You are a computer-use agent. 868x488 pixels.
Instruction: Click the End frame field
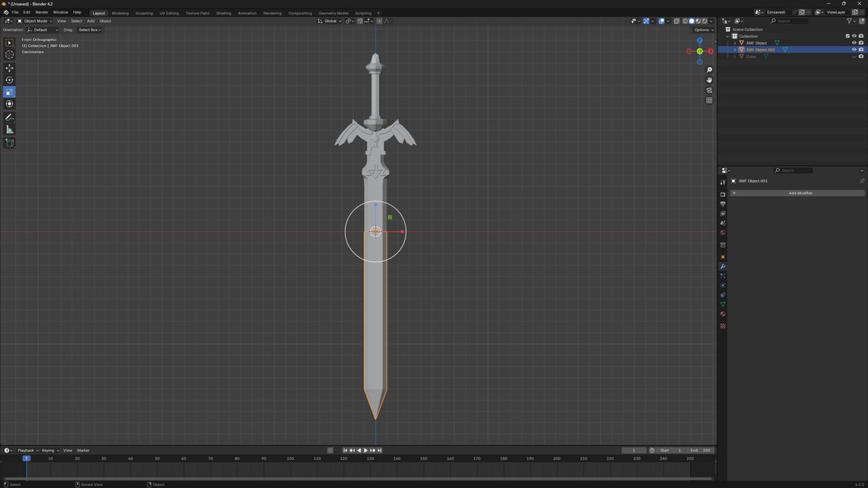700,450
